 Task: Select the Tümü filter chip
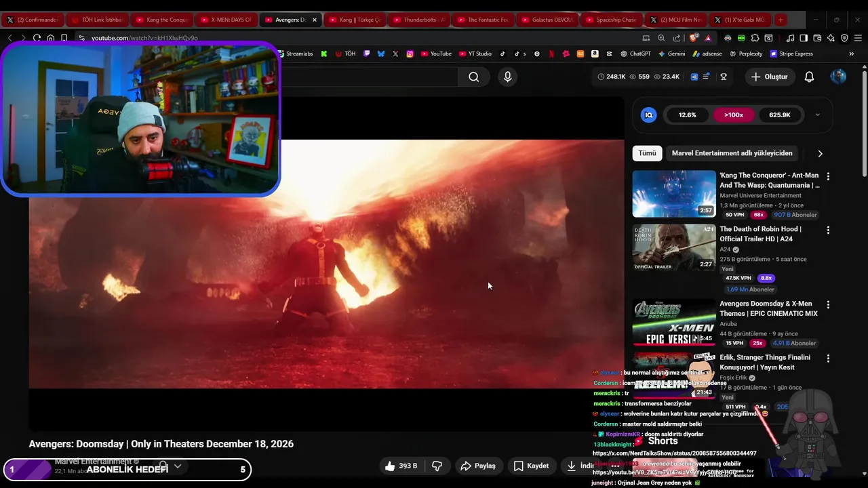point(647,153)
